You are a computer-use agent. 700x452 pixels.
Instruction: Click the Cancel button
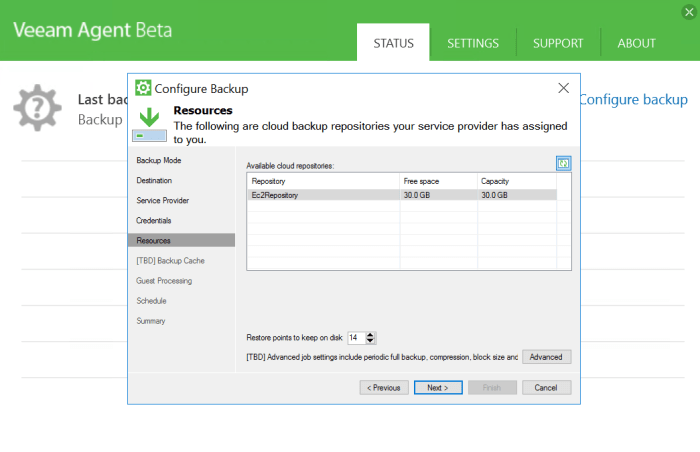pyautogui.click(x=546, y=388)
